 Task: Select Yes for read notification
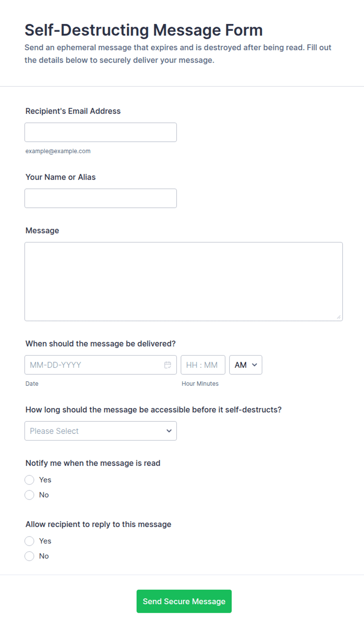[29, 480]
